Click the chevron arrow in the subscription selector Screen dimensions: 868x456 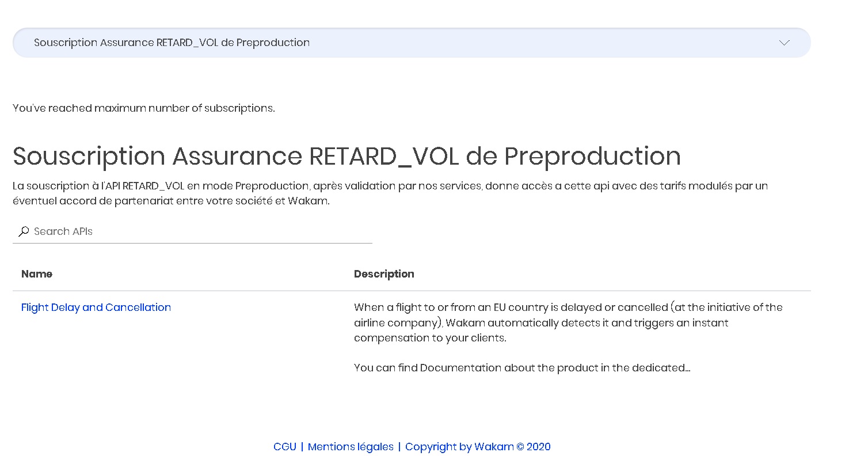pos(784,43)
